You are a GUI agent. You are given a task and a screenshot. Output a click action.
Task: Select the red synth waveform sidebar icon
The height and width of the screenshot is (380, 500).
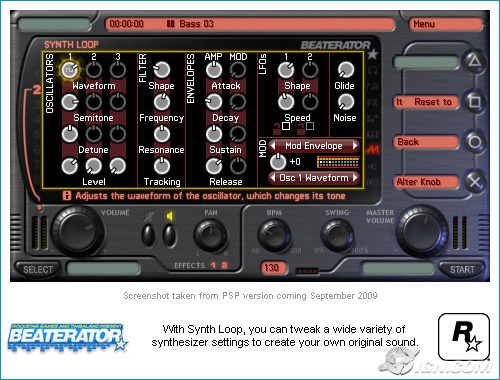coord(373,150)
